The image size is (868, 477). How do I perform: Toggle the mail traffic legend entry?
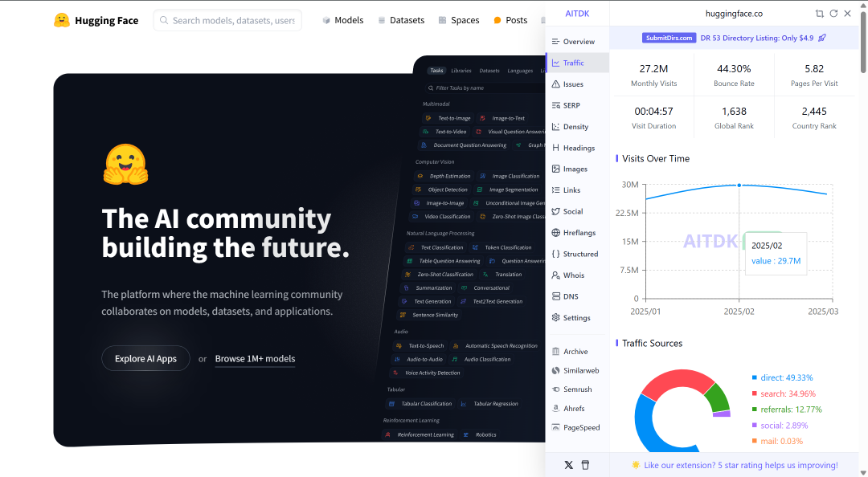tap(777, 441)
